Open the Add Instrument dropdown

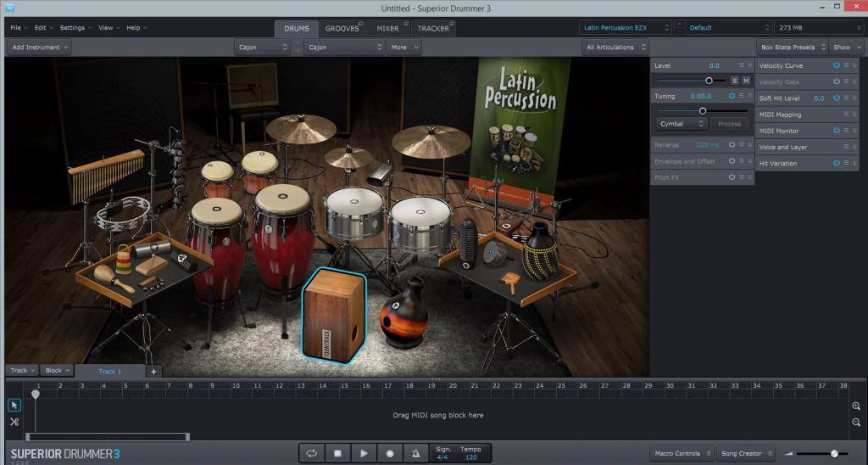point(39,48)
